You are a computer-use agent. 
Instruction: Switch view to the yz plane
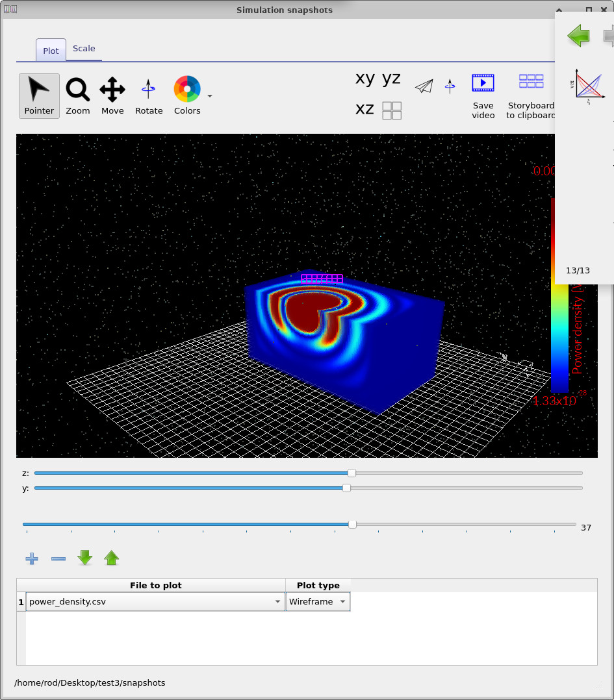[391, 78]
